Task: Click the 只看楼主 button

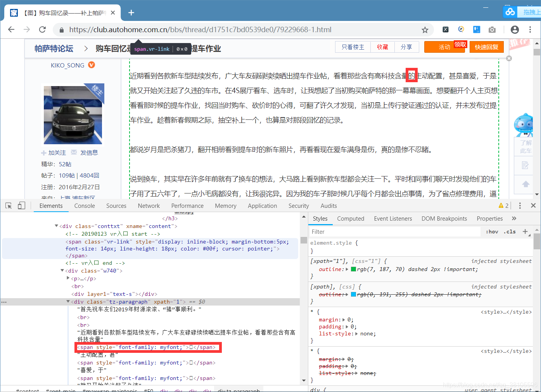Action: 353,47
